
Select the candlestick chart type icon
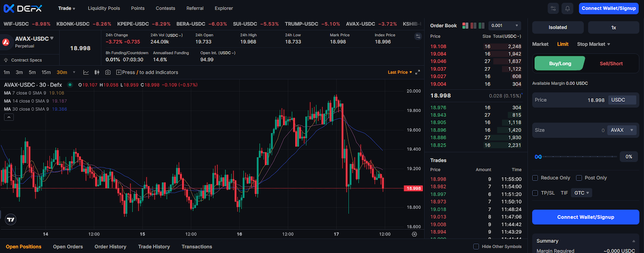coord(97,72)
